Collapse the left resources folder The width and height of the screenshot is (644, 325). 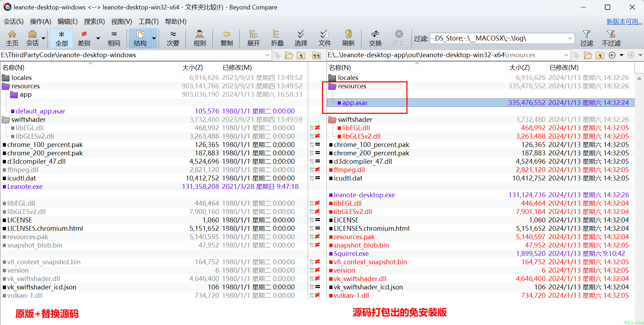[6, 86]
